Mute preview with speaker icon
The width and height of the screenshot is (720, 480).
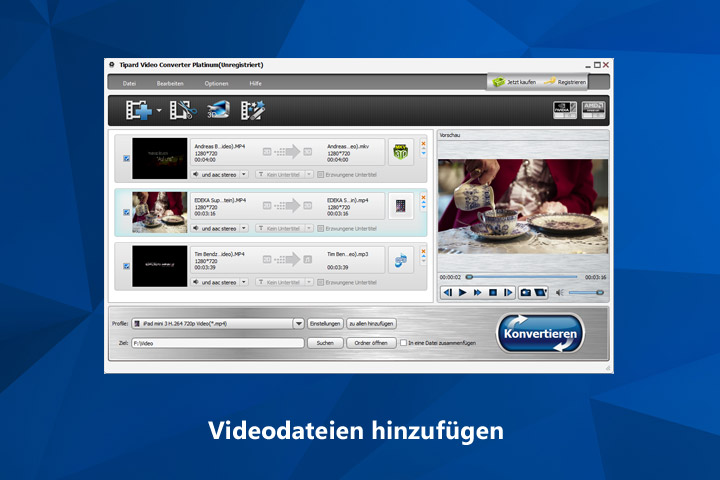point(560,293)
